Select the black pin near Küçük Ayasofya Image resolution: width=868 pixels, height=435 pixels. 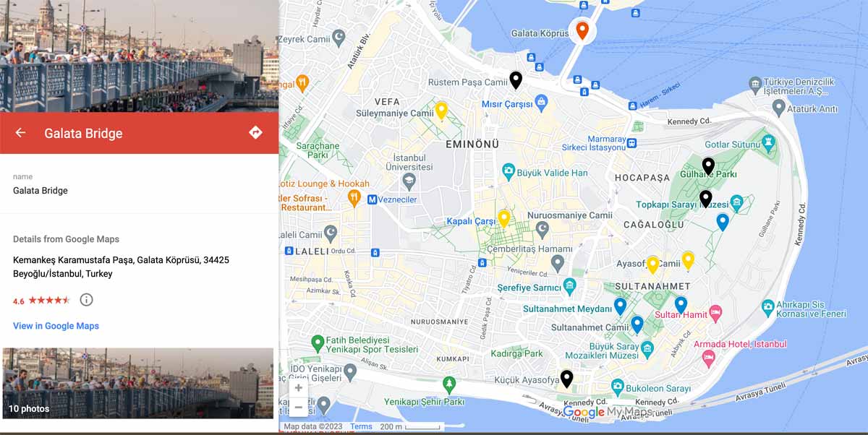click(x=566, y=379)
